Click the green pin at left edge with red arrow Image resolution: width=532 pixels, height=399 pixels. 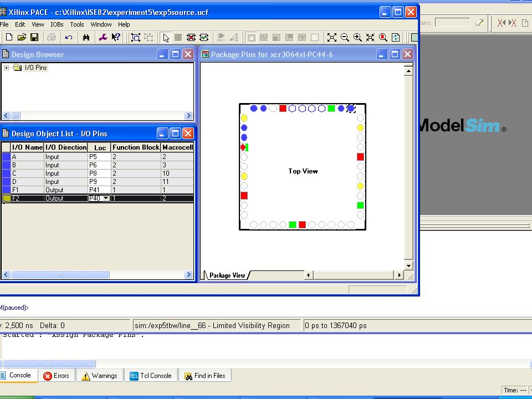(244, 147)
